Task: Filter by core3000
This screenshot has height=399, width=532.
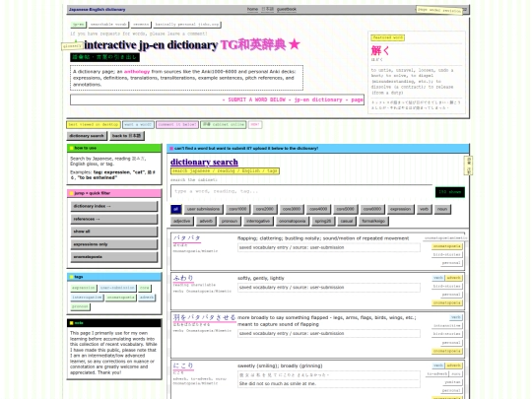Action: coord(292,209)
